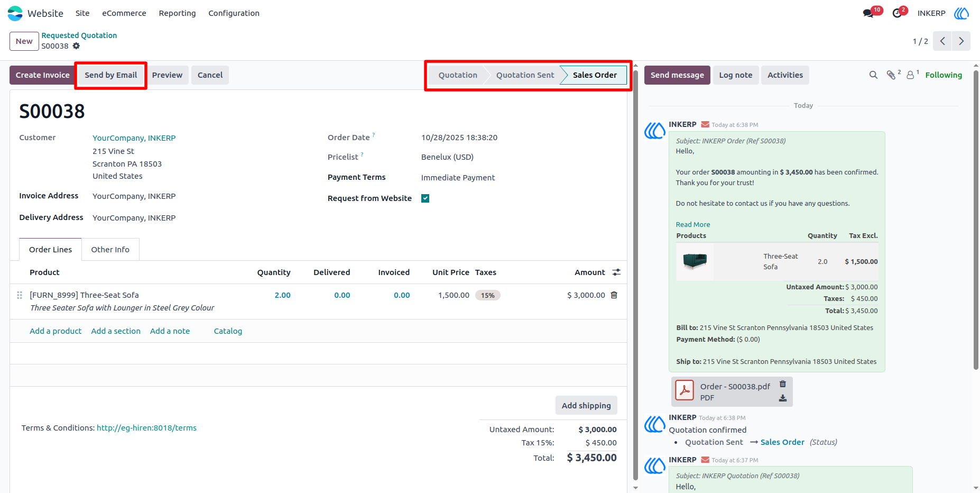
Task: Click the Three-Seat Sofa thumbnail in email
Action: 695,261
